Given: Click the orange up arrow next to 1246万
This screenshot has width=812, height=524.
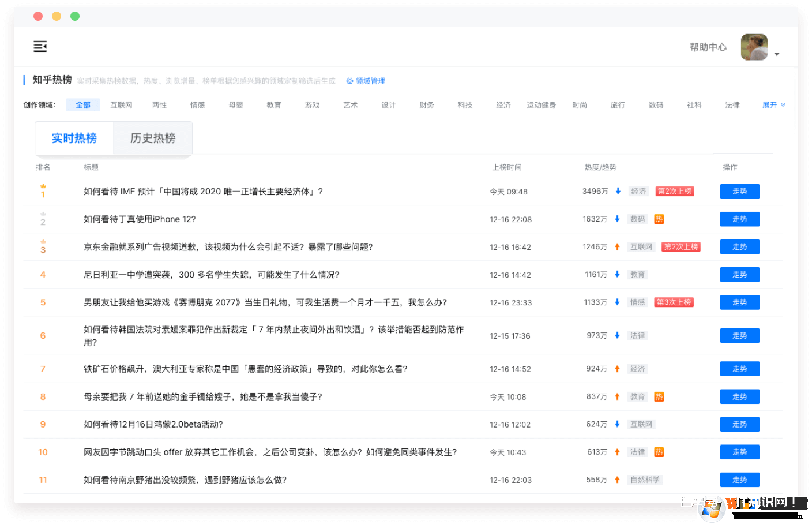Looking at the screenshot, I should click(x=617, y=247).
